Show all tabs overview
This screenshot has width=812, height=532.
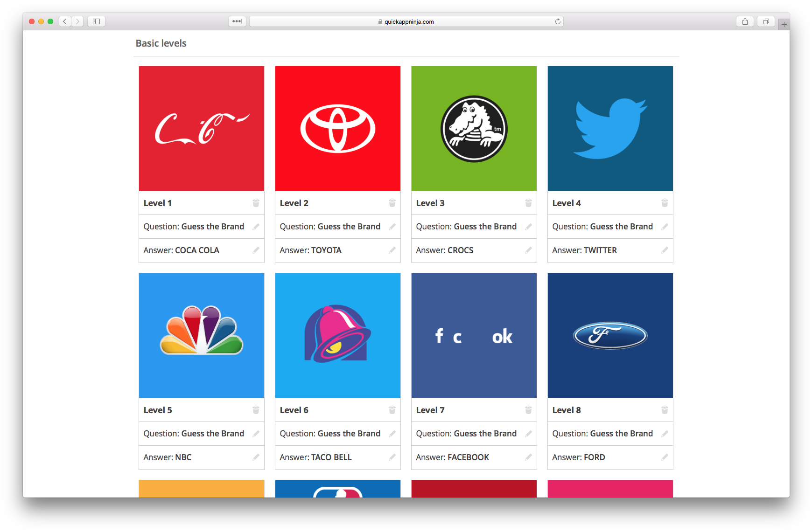766,21
